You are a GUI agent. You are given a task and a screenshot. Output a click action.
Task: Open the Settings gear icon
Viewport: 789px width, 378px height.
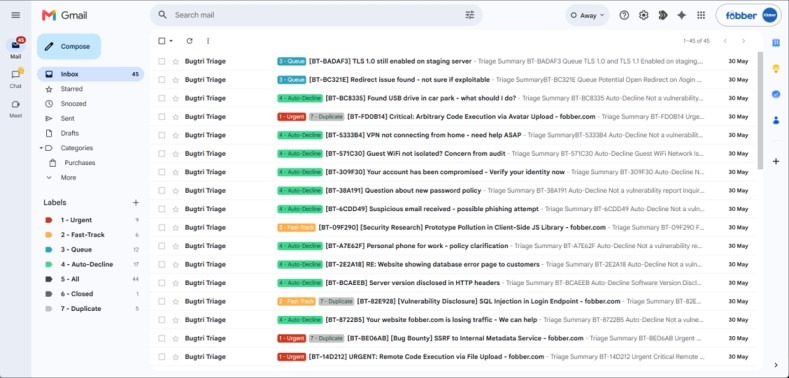coord(644,15)
